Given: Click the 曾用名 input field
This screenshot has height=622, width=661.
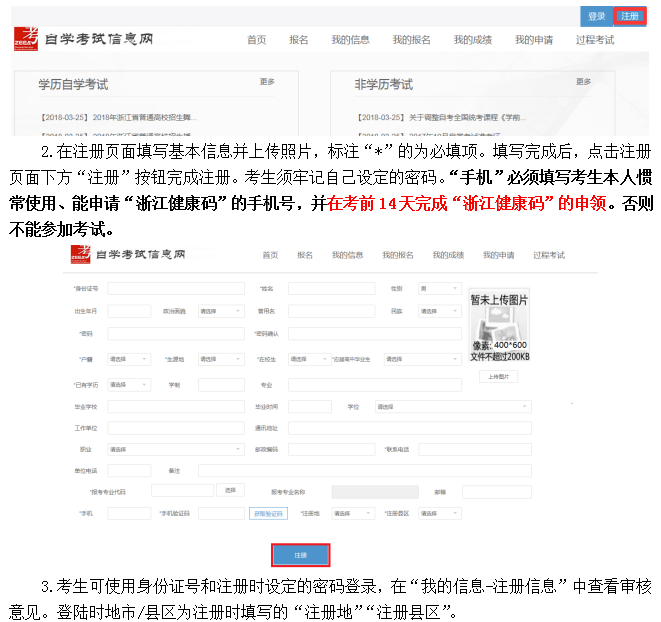Looking at the screenshot, I should tap(332, 311).
